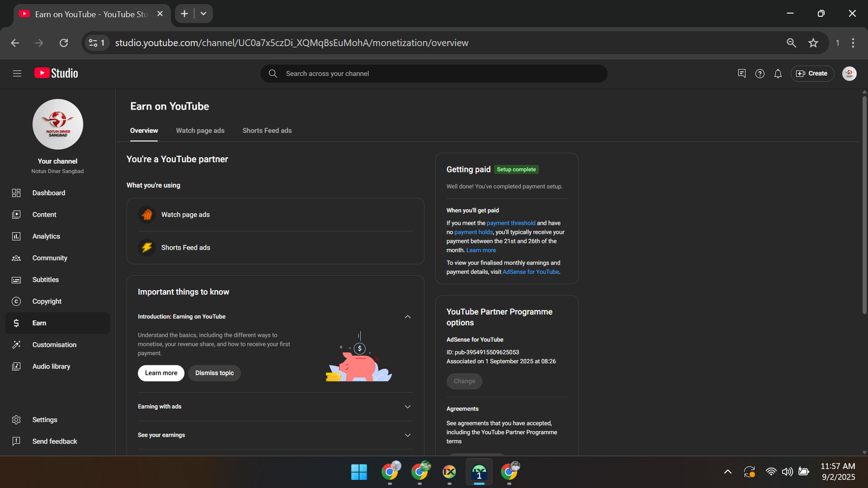Open Analytics from the sidebar
This screenshot has height=488, width=868.
tap(46, 236)
